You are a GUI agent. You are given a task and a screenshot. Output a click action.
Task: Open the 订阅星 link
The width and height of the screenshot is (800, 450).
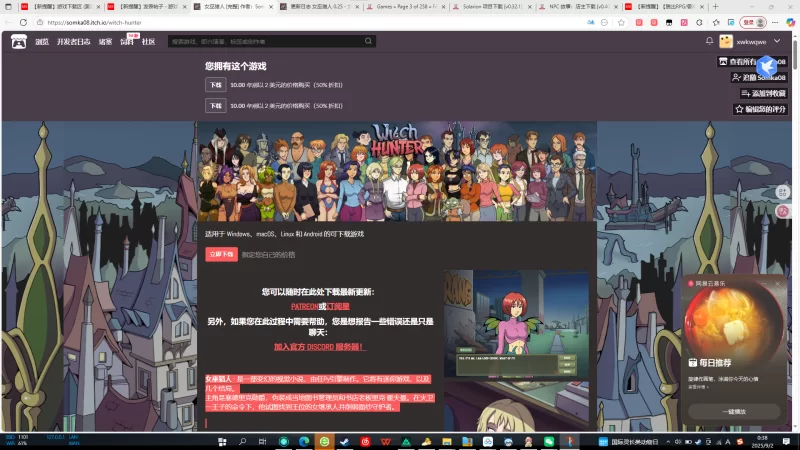(x=338, y=307)
